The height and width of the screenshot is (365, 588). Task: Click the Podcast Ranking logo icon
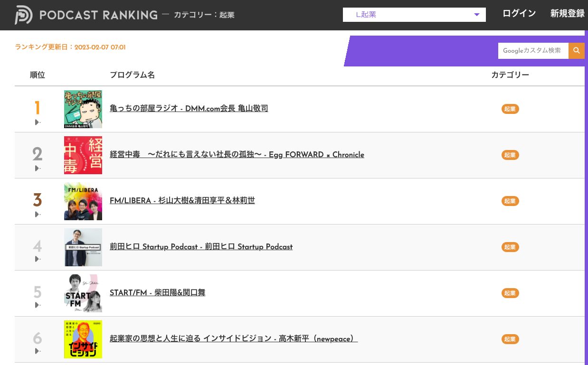tap(24, 15)
